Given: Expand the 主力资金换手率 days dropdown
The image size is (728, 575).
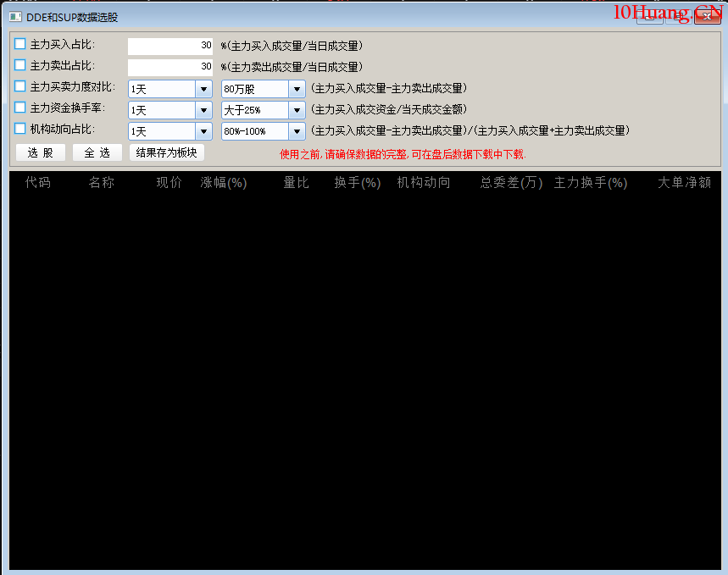Looking at the screenshot, I should point(203,110).
